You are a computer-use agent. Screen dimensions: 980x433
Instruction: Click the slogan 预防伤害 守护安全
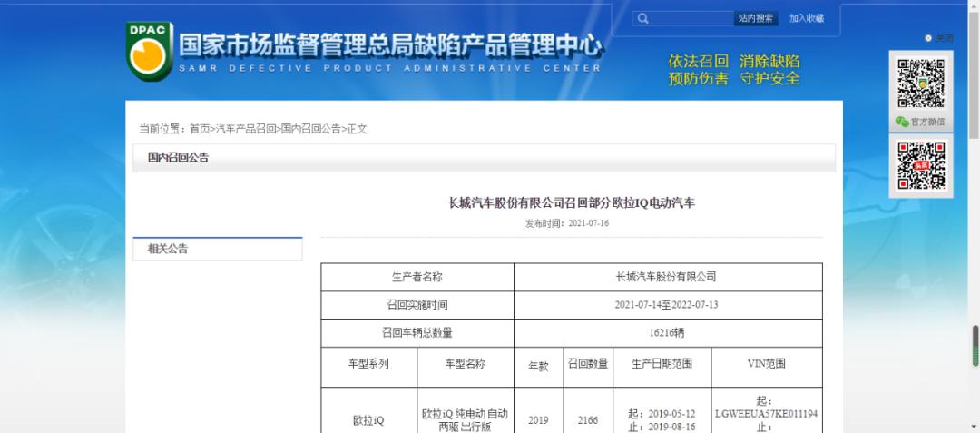[734, 79]
